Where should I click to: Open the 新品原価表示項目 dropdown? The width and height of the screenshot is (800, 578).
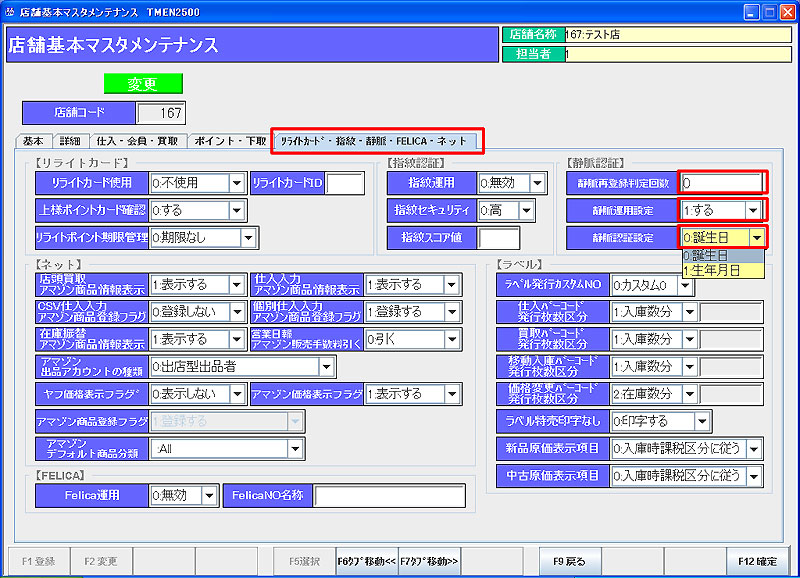753,449
